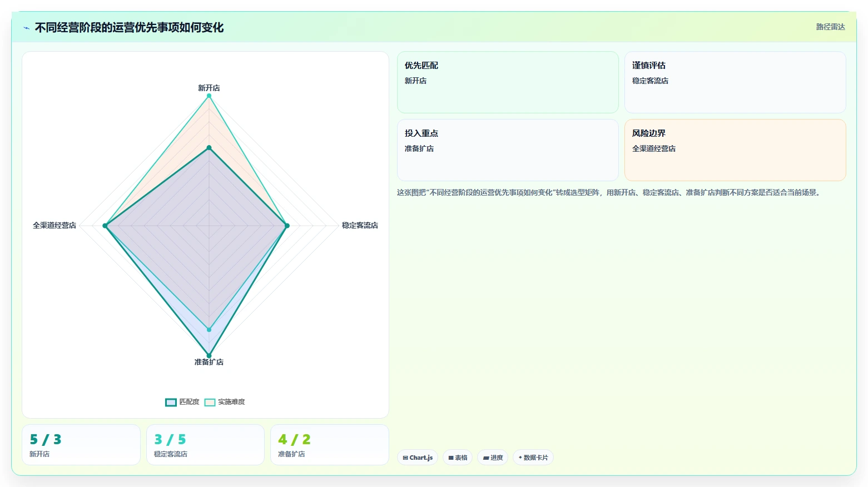Click the 数据卡片 tag chip
The width and height of the screenshot is (868, 487).
click(533, 458)
